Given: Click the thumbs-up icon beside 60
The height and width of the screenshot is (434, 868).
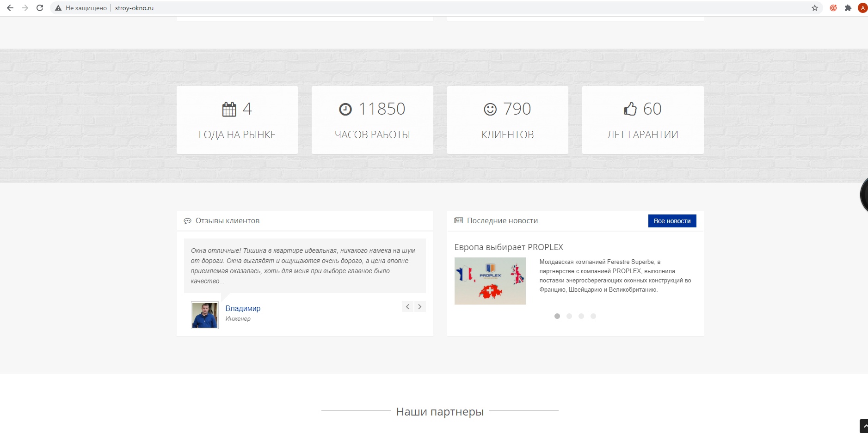Looking at the screenshot, I should 630,109.
